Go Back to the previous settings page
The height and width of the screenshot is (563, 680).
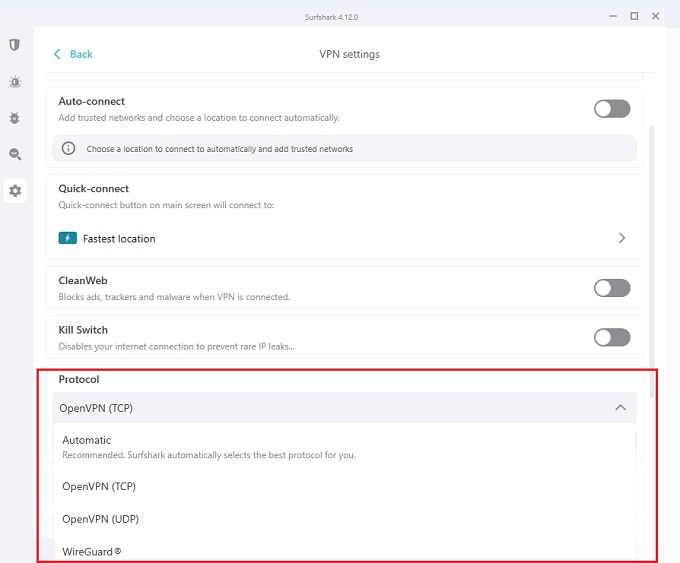[x=73, y=54]
